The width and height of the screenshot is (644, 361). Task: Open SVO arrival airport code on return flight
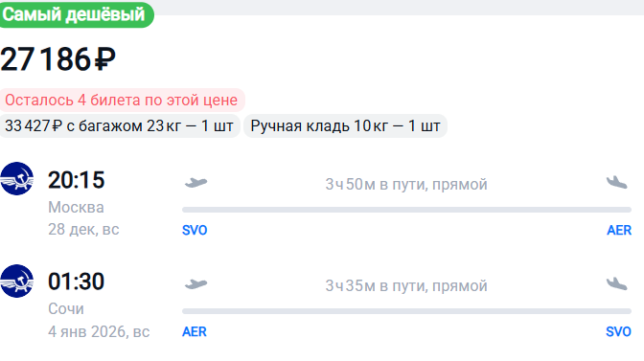click(618, 331)
